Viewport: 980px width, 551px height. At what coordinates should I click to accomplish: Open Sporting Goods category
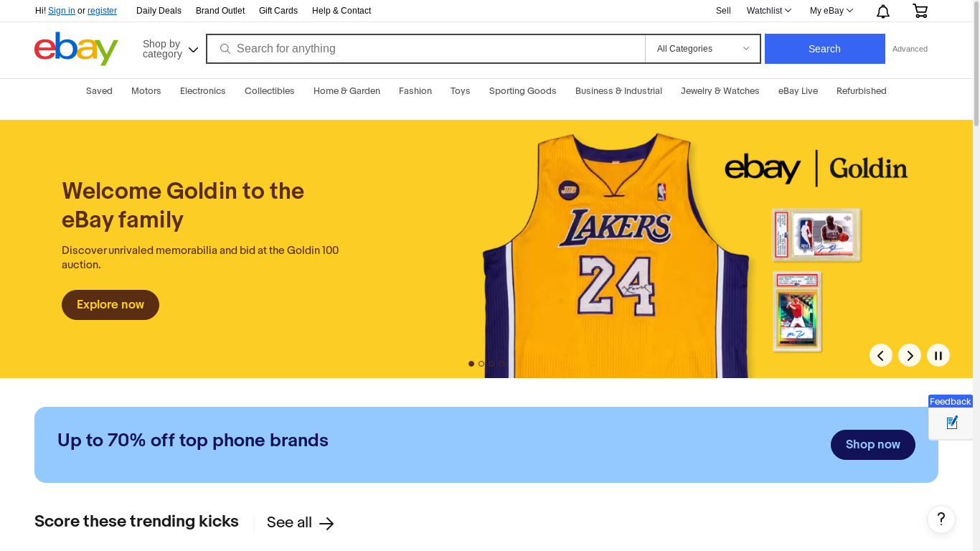(x=523, y=91)
